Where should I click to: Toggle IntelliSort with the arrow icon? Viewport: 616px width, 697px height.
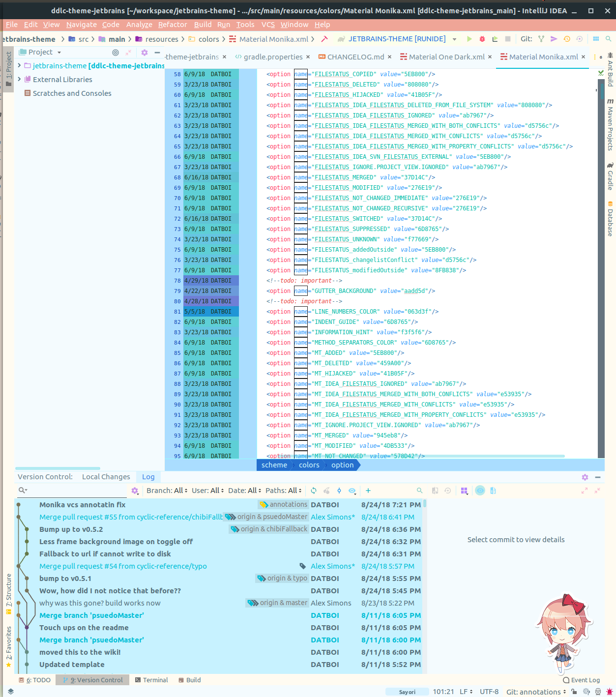point(339,490)
